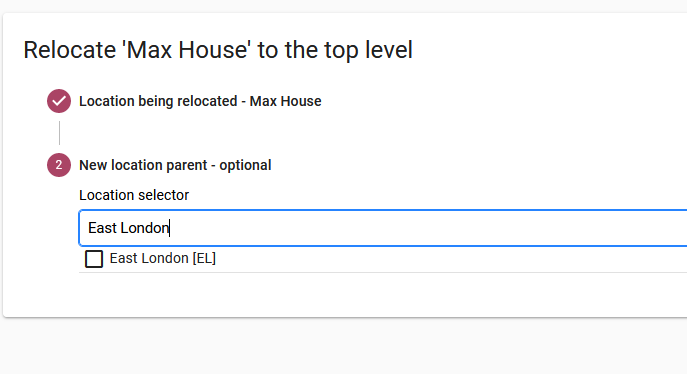
Task: Click the divider under the East London result
Action: point(383,272)
